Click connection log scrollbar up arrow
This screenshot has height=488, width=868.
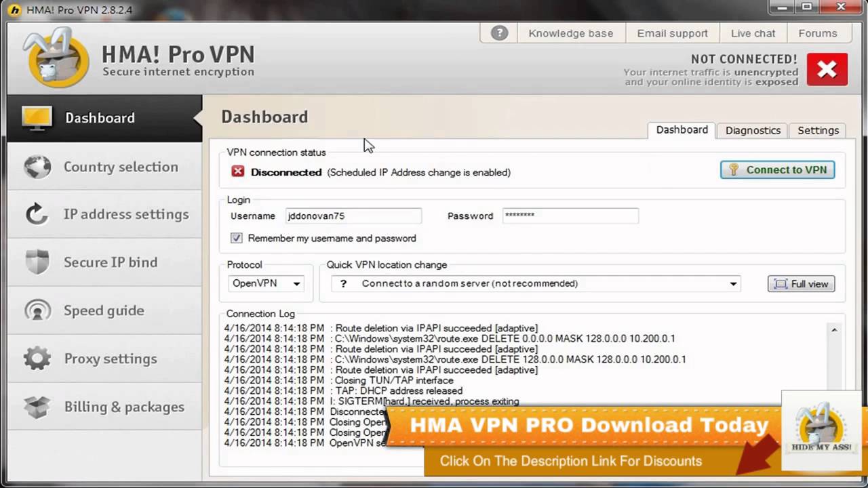click(x=833, y=329)
